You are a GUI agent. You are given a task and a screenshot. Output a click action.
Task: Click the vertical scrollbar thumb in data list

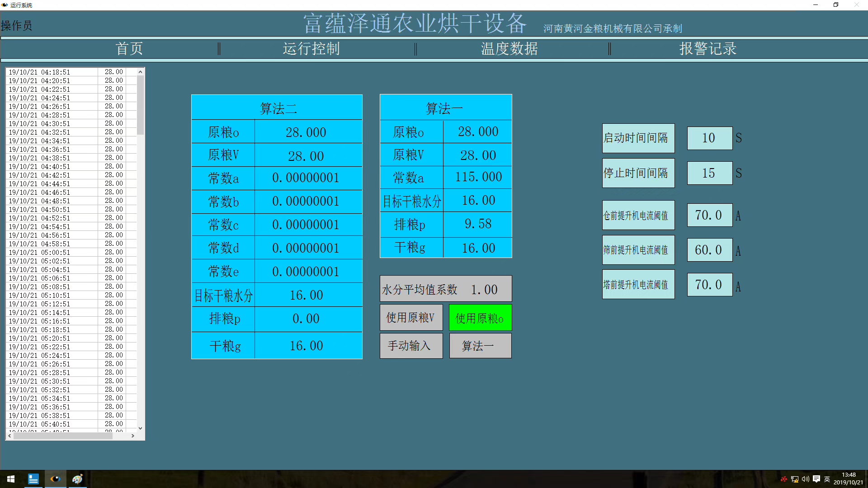[140, 105]
